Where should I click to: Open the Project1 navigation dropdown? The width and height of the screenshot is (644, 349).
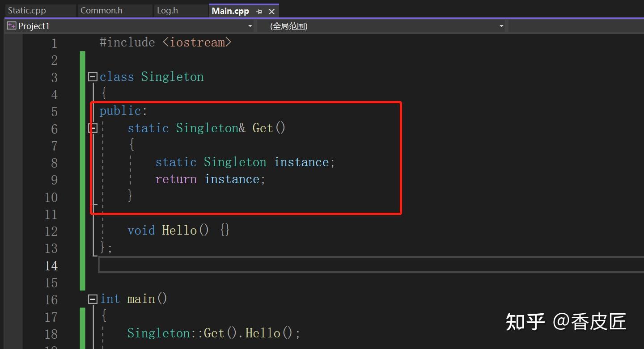pyautogui.click(x=250, y=26)
